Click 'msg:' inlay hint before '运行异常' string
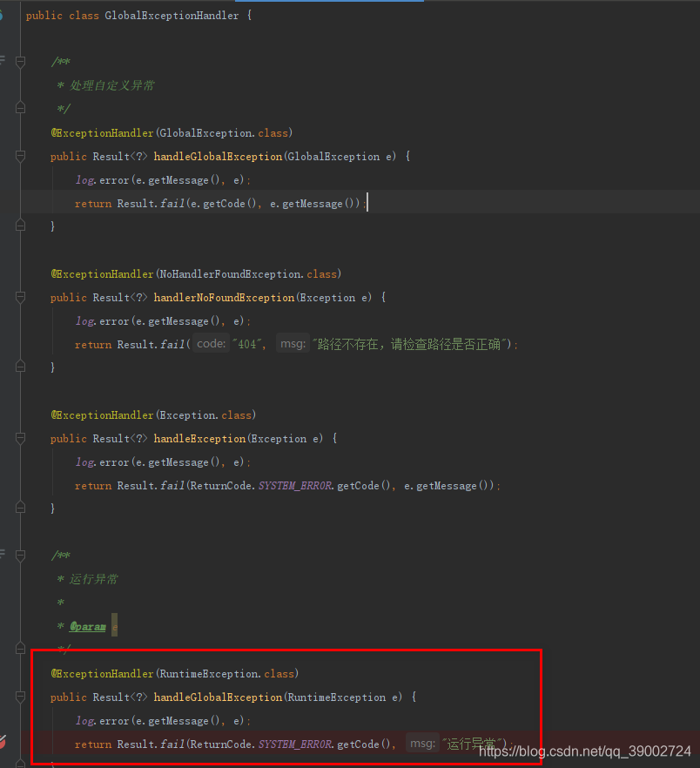 [423, 744]
